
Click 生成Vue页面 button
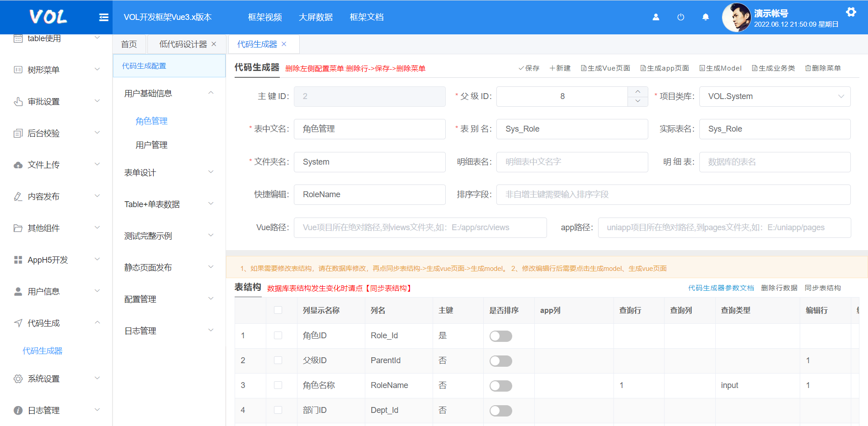pos(605,68)
